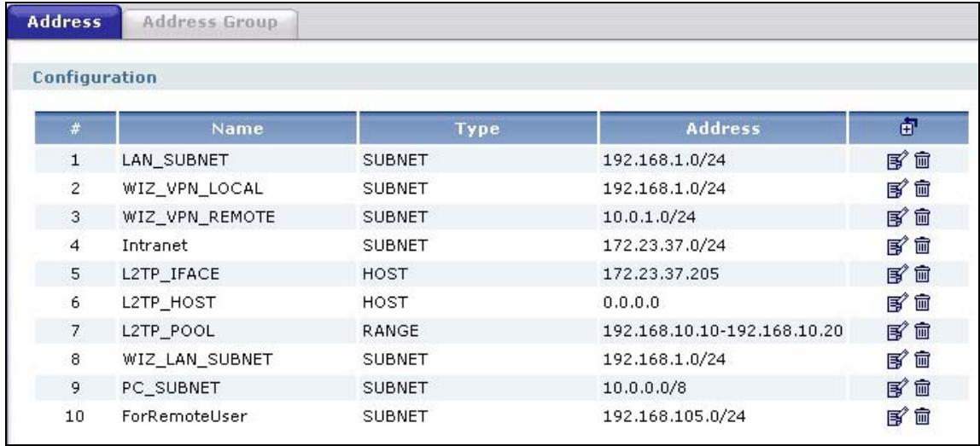The height and width of the screenshot is (446, 980).
Task: Select the LAN_SUBNET name cell
Action: click(x=236, y=160)
